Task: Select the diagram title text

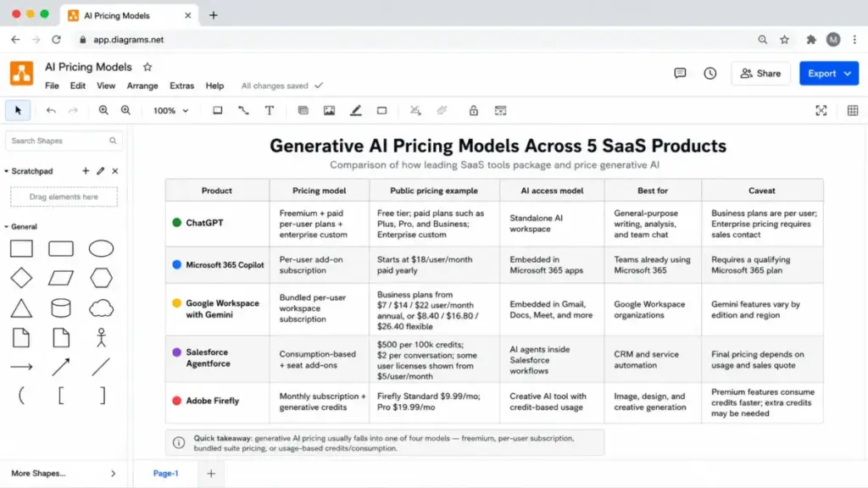Action: pyautogui.click(x=498, y=146)
